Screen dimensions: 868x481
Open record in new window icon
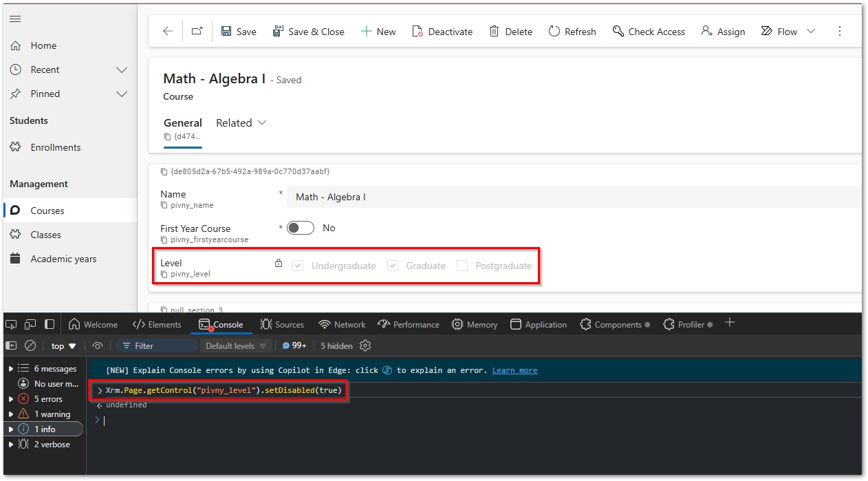pyautogui.click(x=197, y=31)
